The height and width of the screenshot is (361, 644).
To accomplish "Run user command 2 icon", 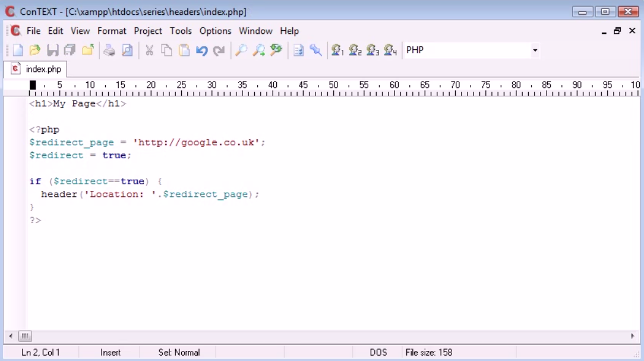I will coord(355,50).
